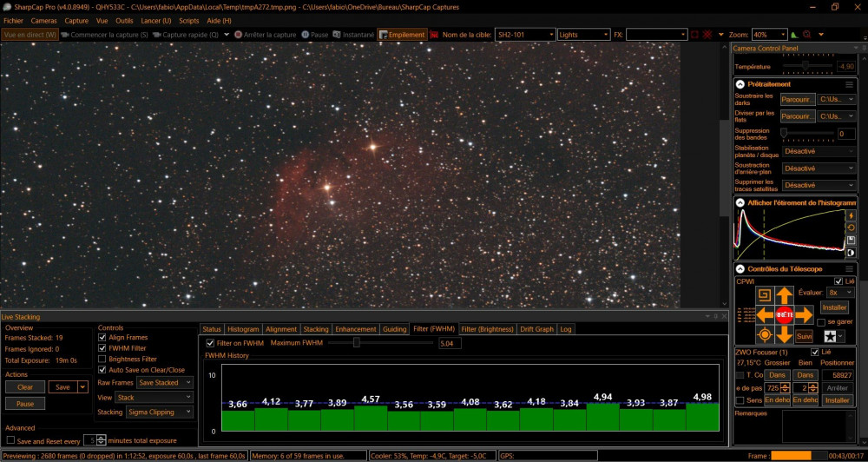Move telescope down with the down arrow
Viewport: 868px width, 462px height.
[x=785, y=334]
